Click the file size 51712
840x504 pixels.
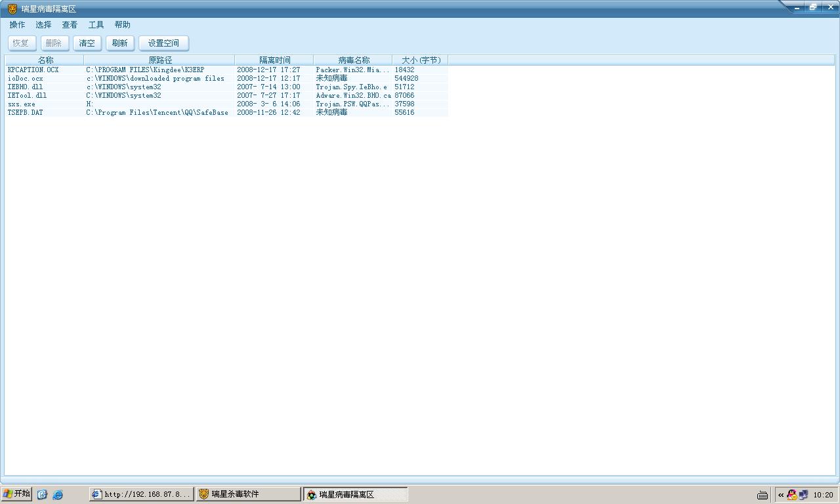tap(404, 87)
